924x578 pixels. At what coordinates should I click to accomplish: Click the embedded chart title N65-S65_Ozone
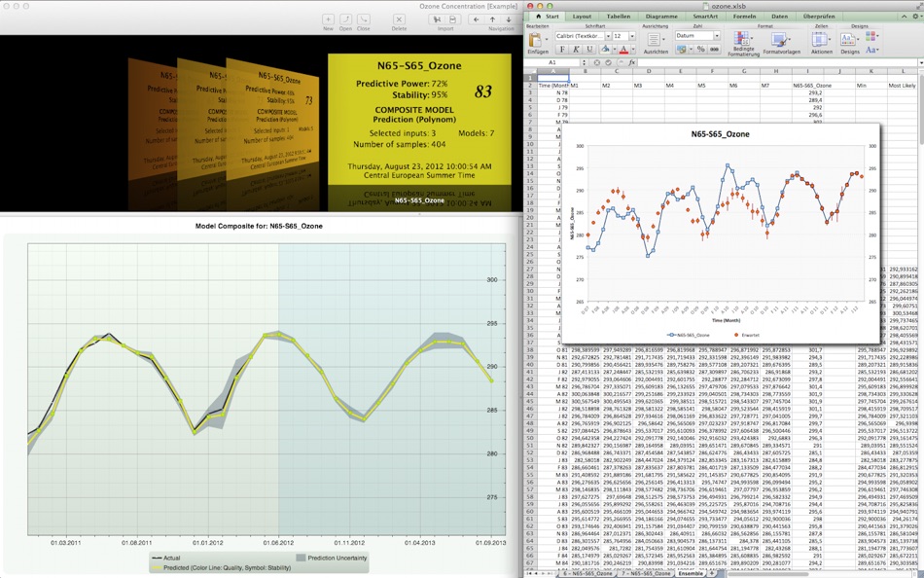click(x=720, y=134)
